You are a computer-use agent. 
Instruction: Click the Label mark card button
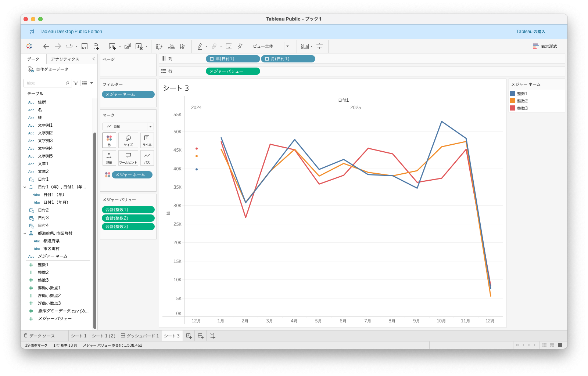(147, 140)
